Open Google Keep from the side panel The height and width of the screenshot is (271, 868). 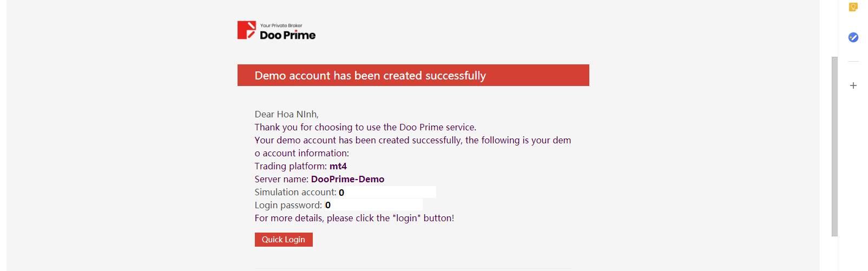coord(853,6)
